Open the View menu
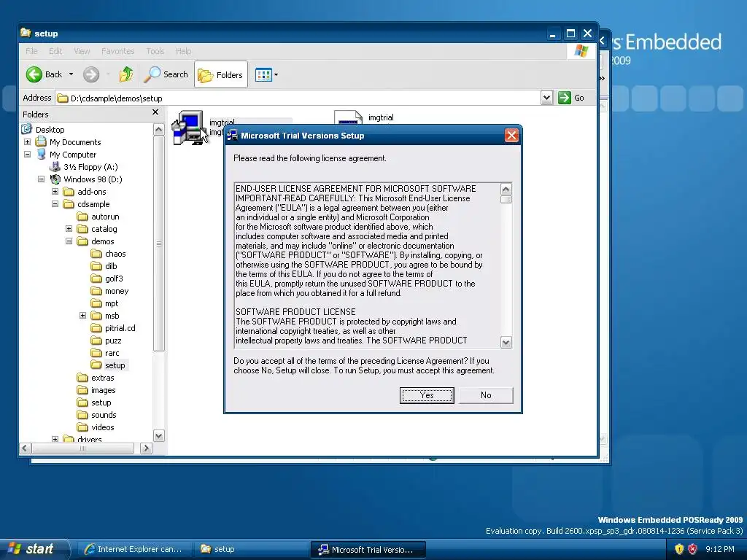The width and height of the screenshot is (747, 560). (82, 51)
